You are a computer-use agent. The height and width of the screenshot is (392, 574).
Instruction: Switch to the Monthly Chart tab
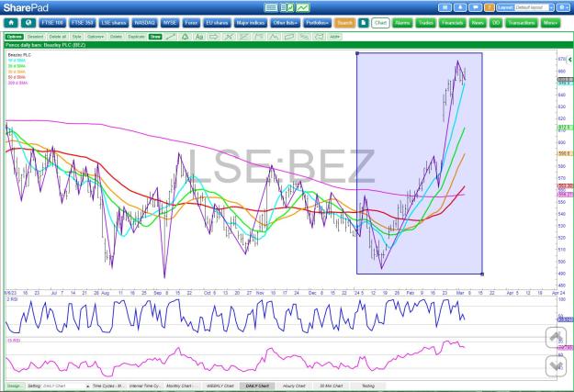point(181,386)
